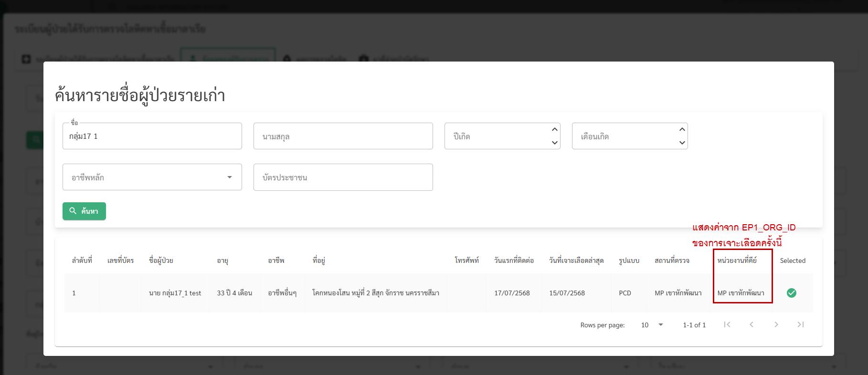Click the up arrow in เดือนเกิด field
Image resolution: width=868 pixels, height=375 pixels.
(682, 129)
